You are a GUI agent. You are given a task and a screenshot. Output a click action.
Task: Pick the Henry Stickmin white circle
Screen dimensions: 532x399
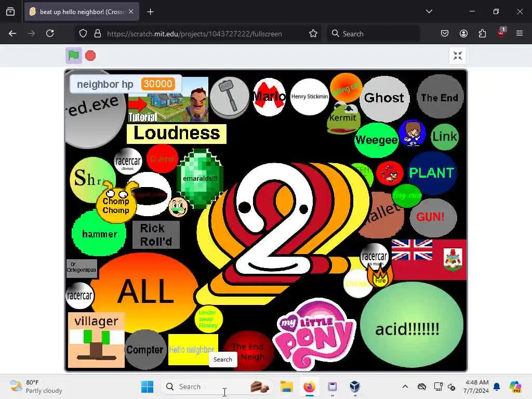(x=310, y=97)
